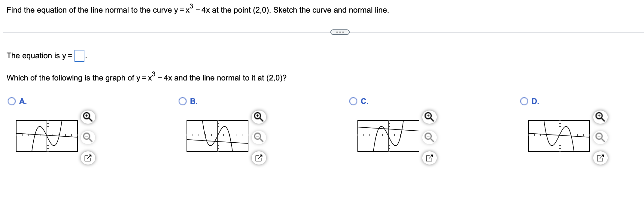Select answer choice C radio button
The height and width of the screenshot is (200, 644).
pyautogui.click(x=354, y=102)
